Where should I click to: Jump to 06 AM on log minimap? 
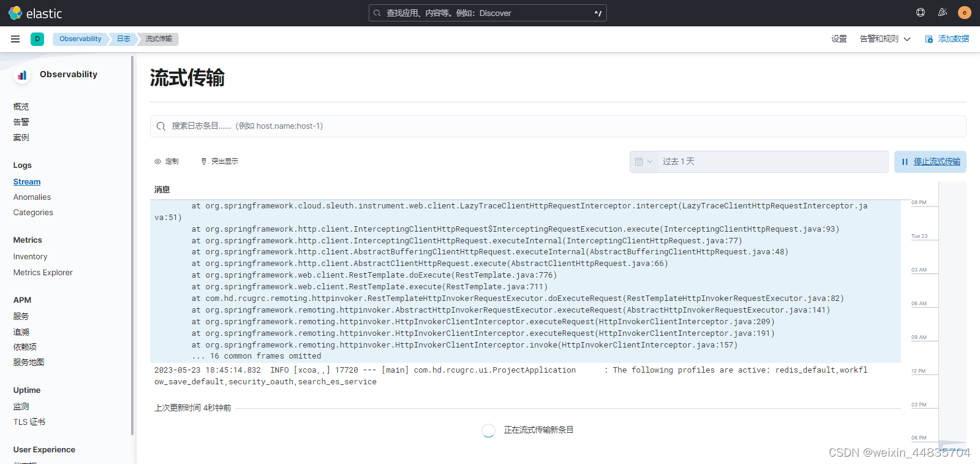coord(919,303)
